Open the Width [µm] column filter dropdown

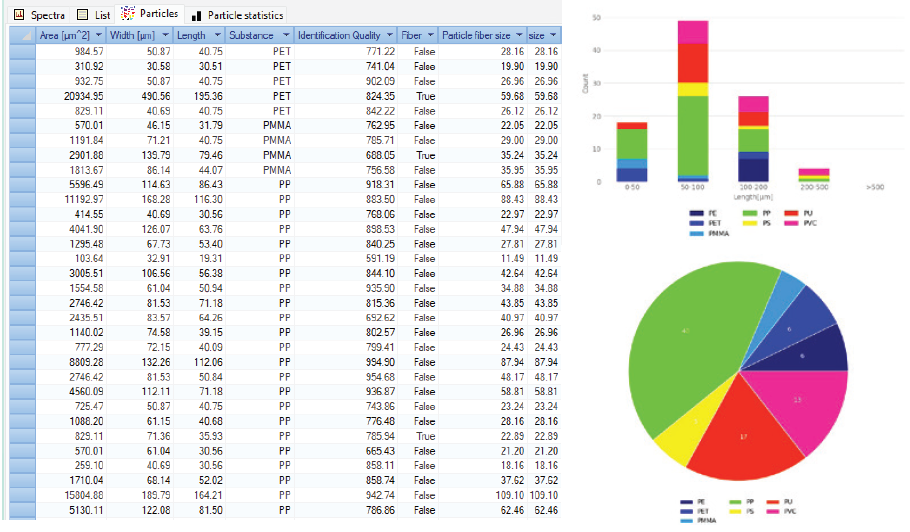pos(165,35)
